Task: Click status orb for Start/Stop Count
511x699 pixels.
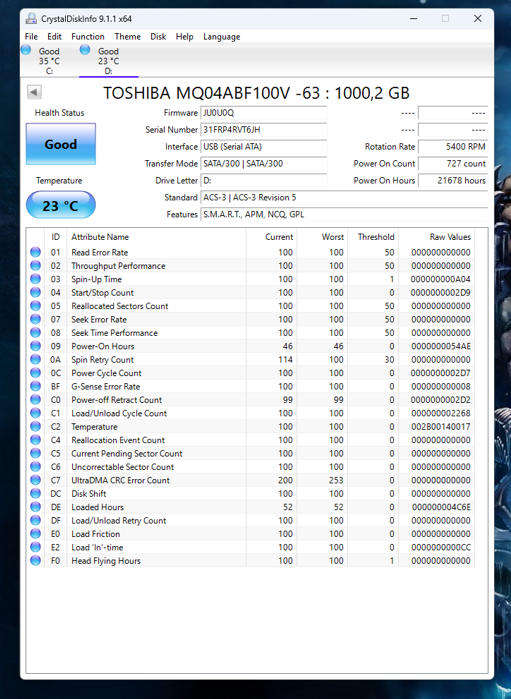Action: (35, 292)
